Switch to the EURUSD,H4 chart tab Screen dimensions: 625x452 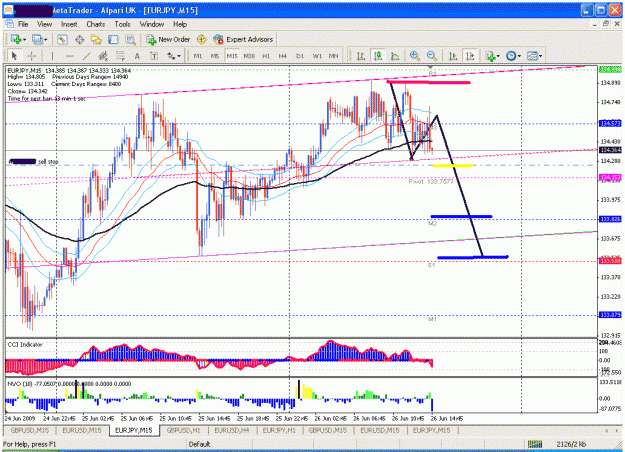point(232,430)
